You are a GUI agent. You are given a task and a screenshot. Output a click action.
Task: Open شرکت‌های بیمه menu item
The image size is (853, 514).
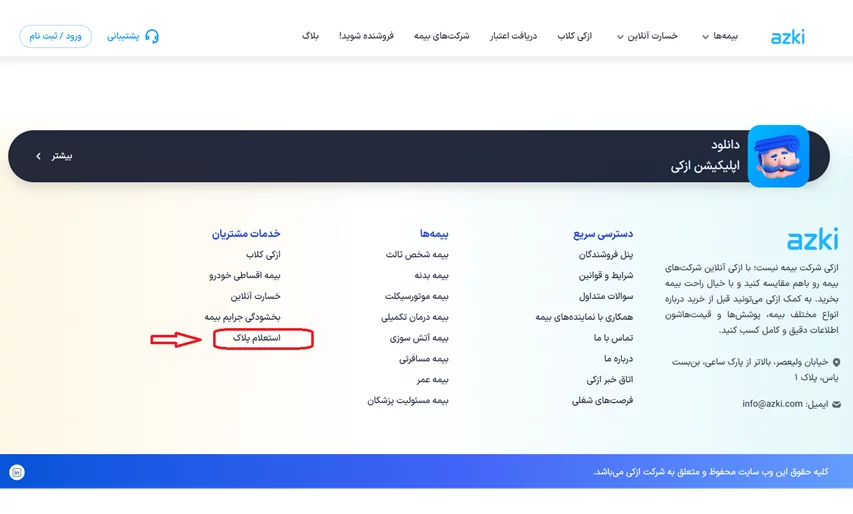441,36
